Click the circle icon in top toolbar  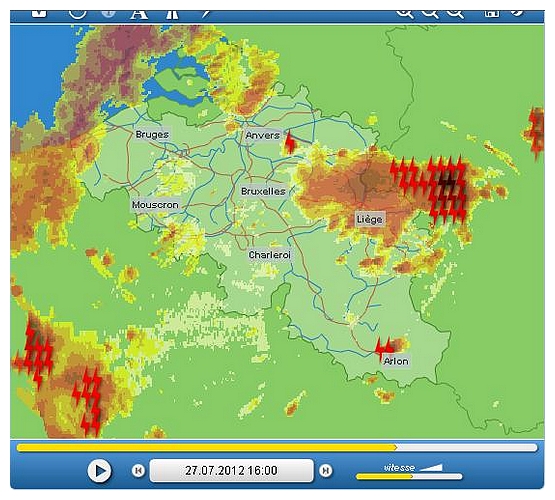(x=78, y=13)
